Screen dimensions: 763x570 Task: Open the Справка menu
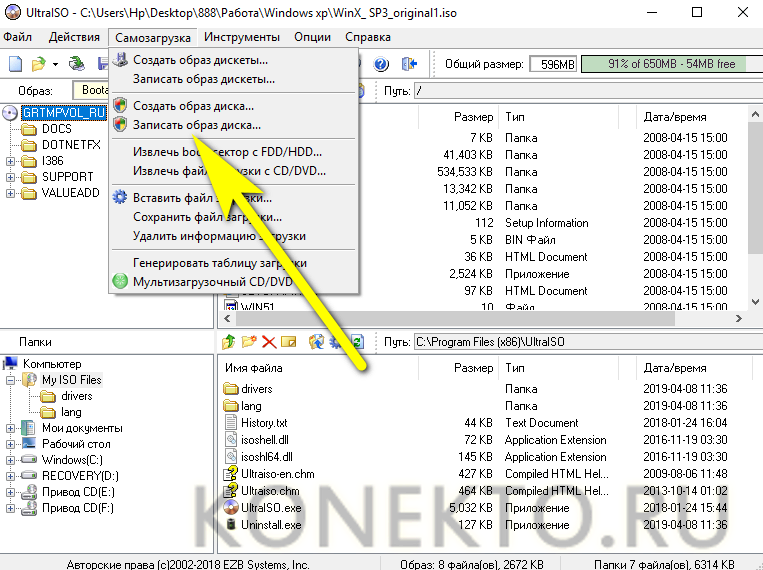click(x=368, y=37)
